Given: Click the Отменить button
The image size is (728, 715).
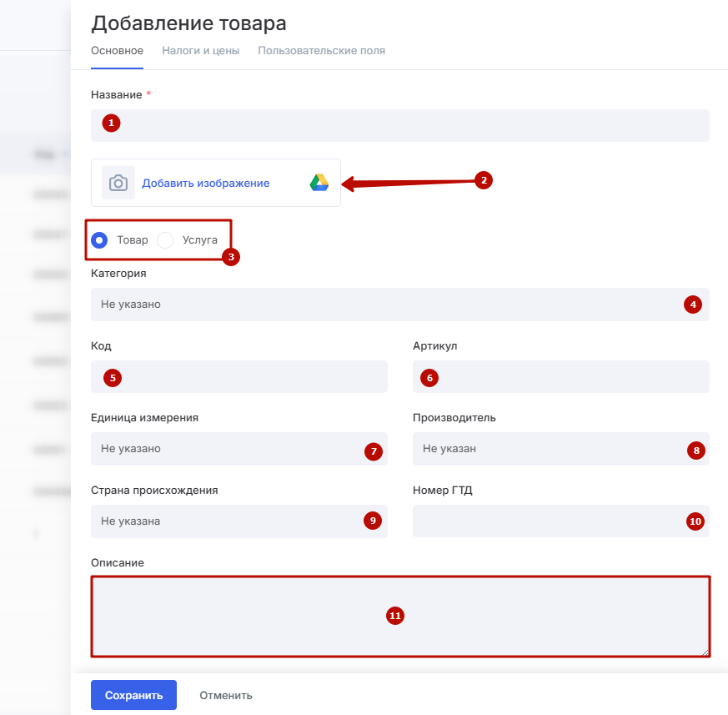Looking at the screenshot, I should pyautogui.click(x=226, y=695).
